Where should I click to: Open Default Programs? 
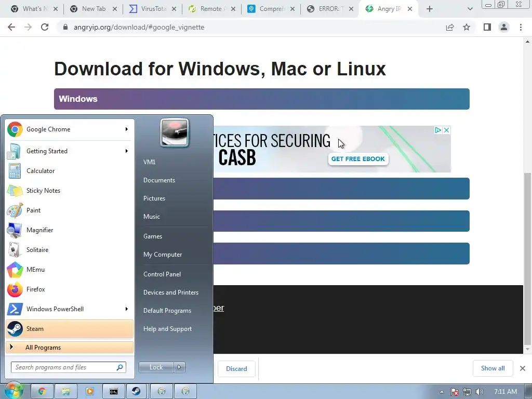pos(167,311)
